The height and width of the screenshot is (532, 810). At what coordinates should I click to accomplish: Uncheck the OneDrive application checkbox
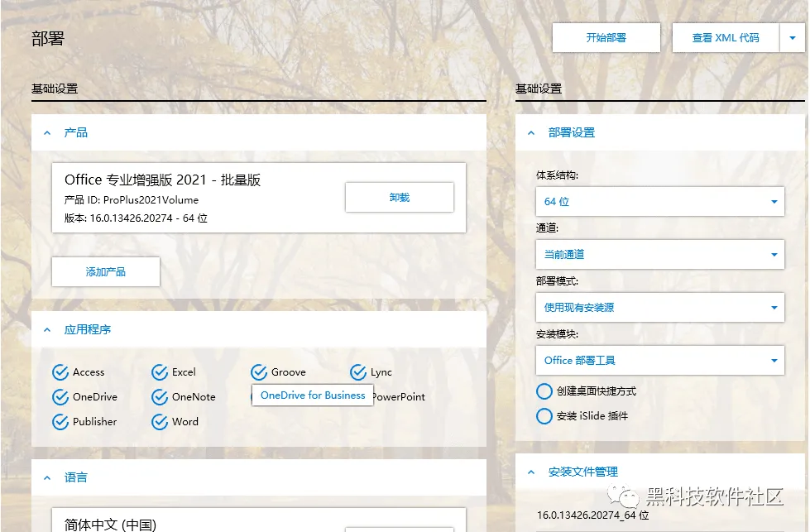coord(60,396)
